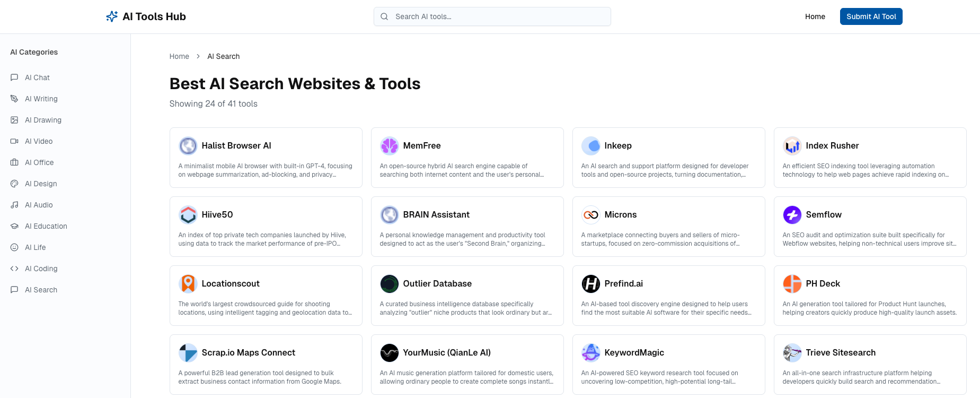
Task: Open the Inkeep tool card
Action: tap(668, 158)
